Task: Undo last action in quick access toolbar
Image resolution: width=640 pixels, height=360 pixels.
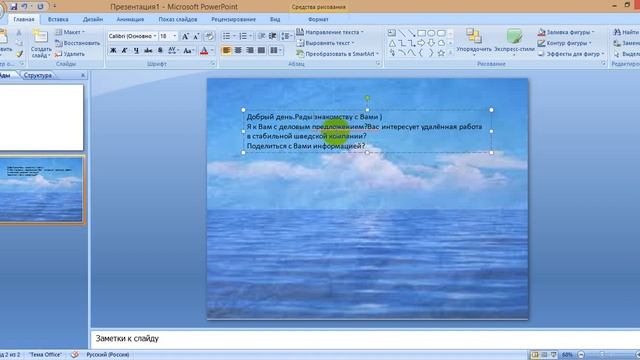Action: pyautogui.click(x=24, y=7)
